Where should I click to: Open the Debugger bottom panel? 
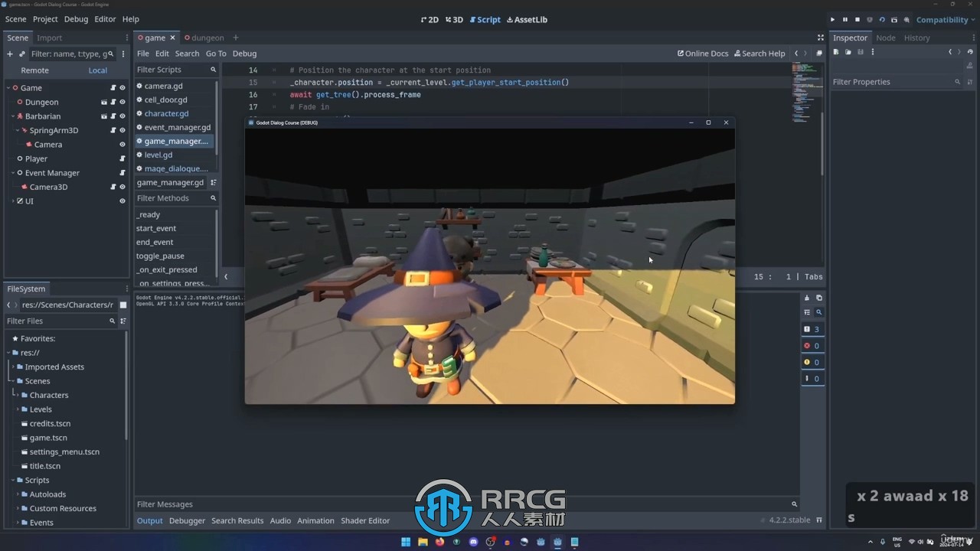(187, 520)
